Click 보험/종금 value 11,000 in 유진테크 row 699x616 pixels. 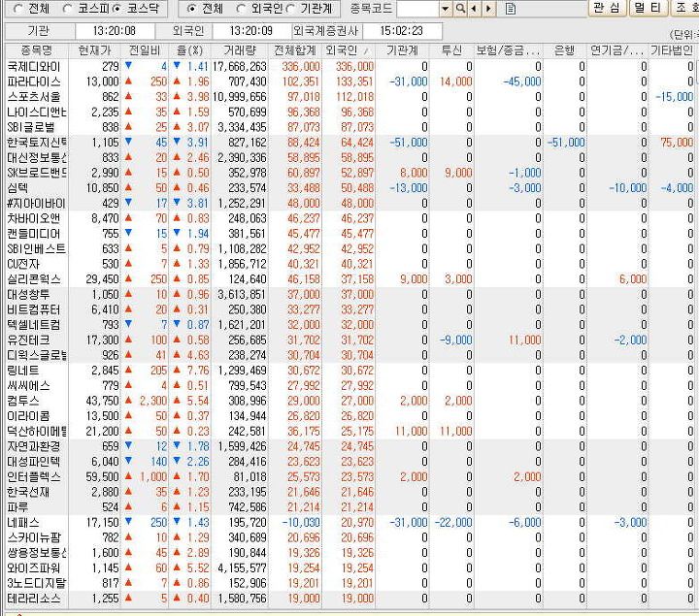[x=524, y=340]
